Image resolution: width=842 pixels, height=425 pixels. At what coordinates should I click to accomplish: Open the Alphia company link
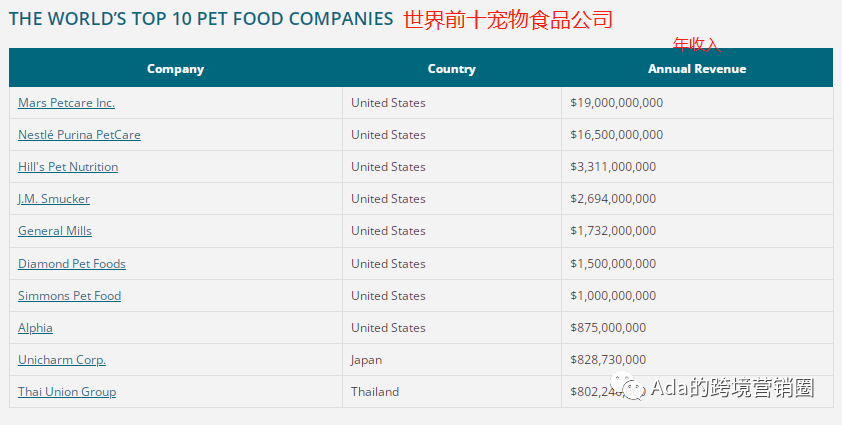click(x=35, y=328)
